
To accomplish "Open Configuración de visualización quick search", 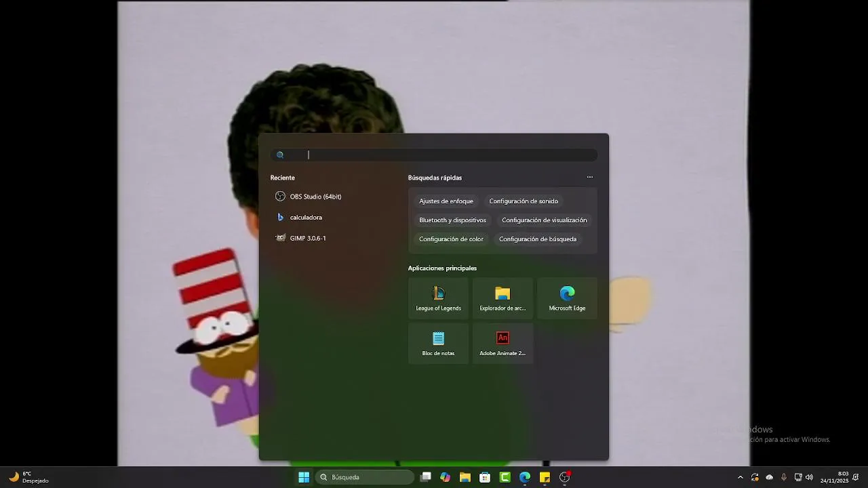I will point(545,220).
